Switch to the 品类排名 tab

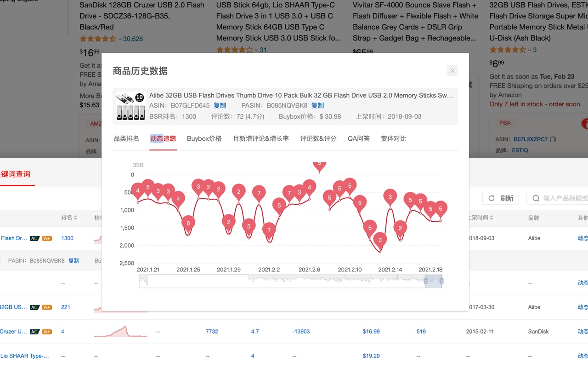tap(126, 138)
